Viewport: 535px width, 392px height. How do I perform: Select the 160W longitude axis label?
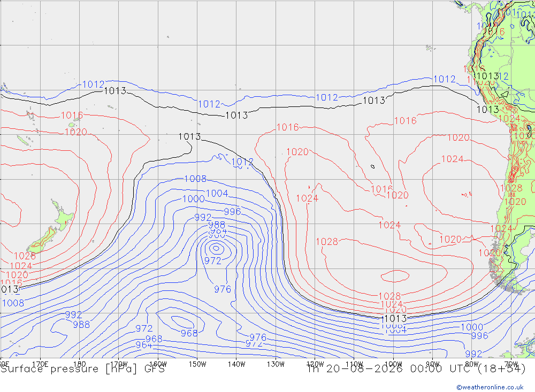(158, 364)
